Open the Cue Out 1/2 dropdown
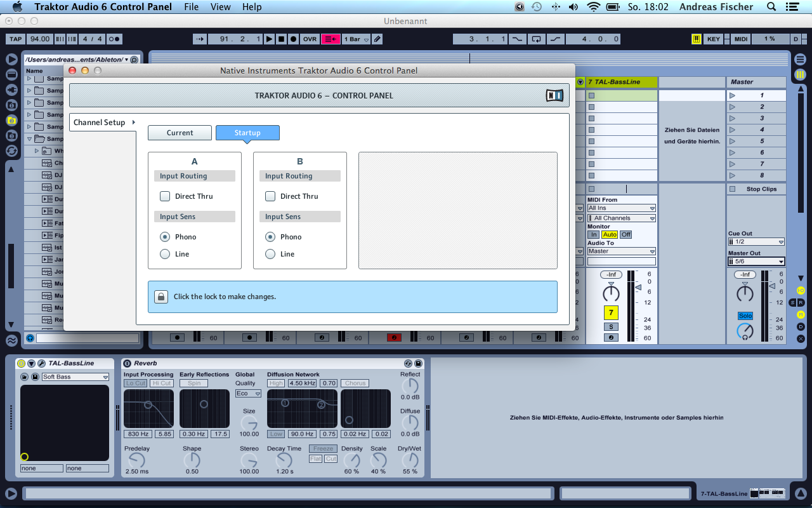Viewport: 812px width, 508px height. (756, 242)
